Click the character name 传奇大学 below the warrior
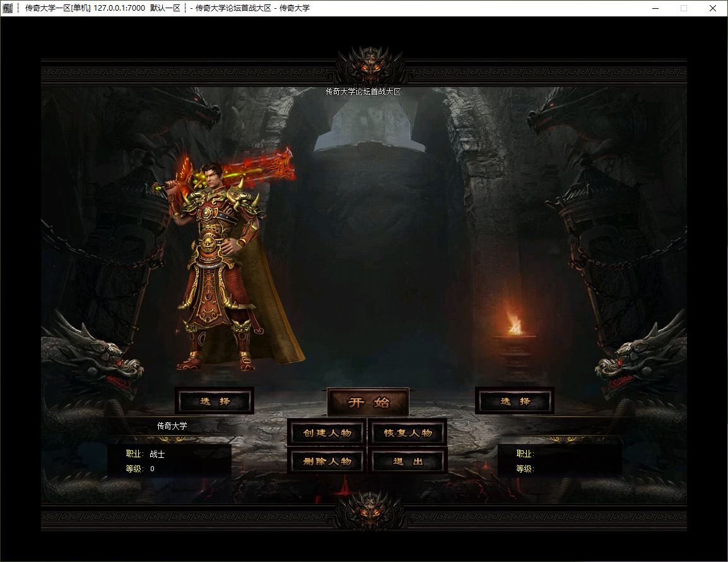The width and height of the screenshot is (728, 562). 172,426
